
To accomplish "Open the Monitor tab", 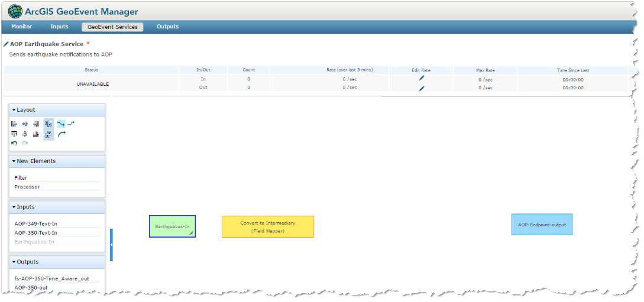I will pos(21,27).
